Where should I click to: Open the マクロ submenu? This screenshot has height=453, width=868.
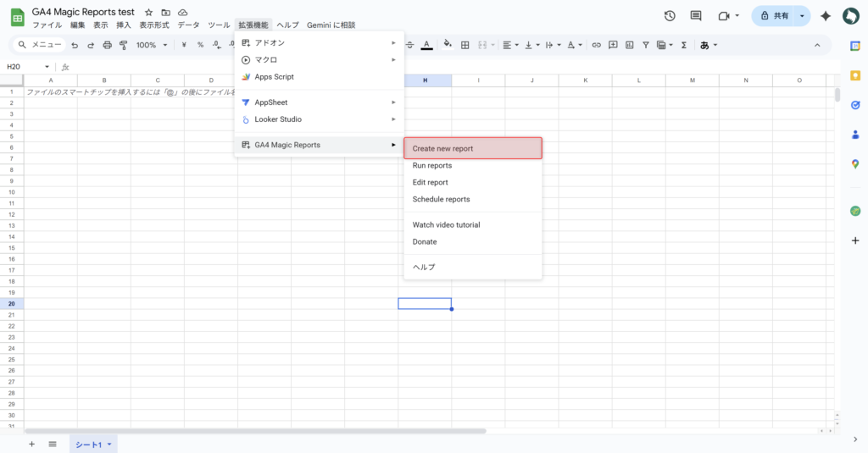pyautogui.click(x=320, y=60)
